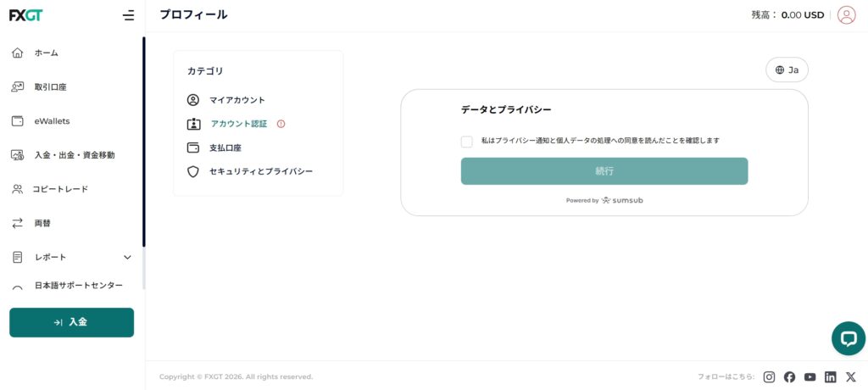This screenshot has height=390, width=868.
Task: Expand the レポート submenu chevron
Action: click(128, 257)
